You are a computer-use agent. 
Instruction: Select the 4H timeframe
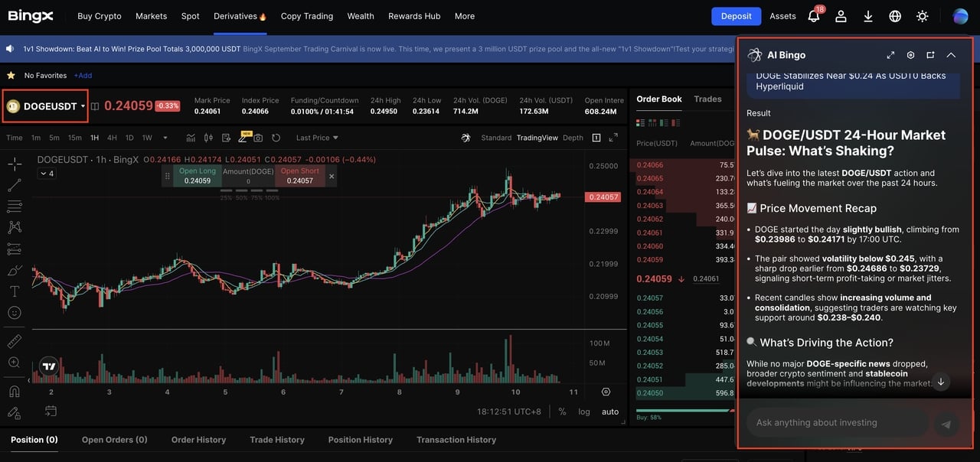point(112,138)
